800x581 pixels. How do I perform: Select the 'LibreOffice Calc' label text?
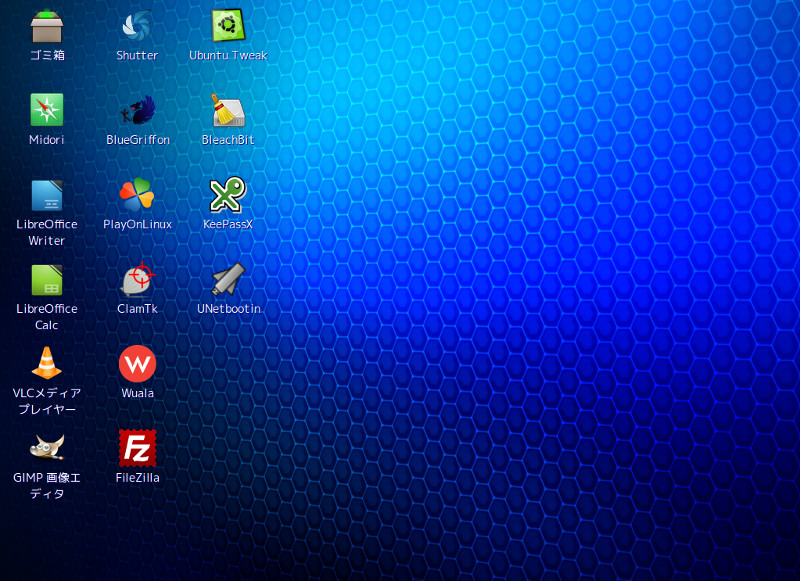coord(46,317)
